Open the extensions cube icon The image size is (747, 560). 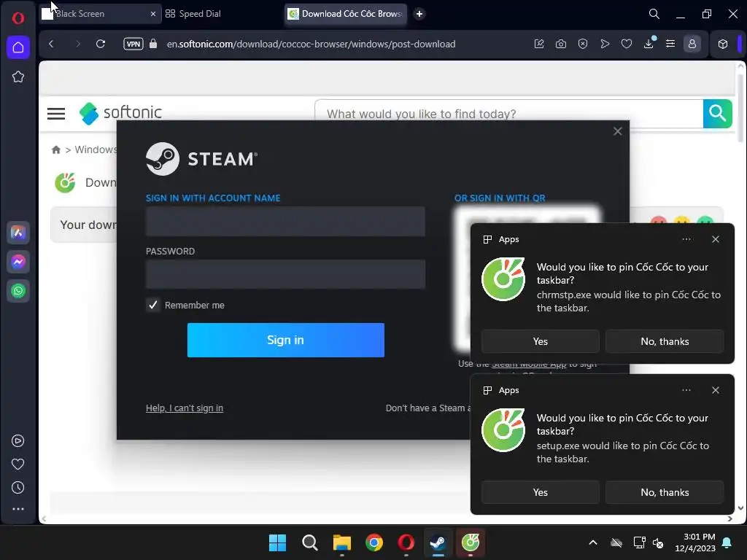(x=723, y=44)
